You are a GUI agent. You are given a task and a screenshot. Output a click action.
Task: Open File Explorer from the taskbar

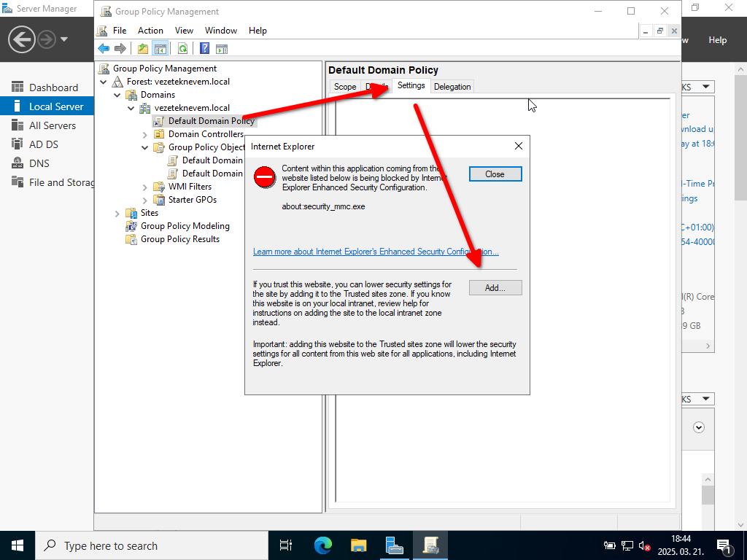click(x=358, y=545)
